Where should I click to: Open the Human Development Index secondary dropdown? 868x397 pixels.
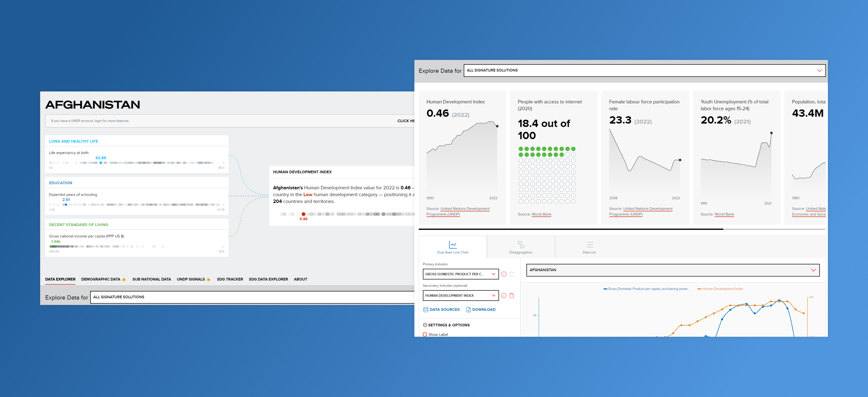[x=461, y=296]
